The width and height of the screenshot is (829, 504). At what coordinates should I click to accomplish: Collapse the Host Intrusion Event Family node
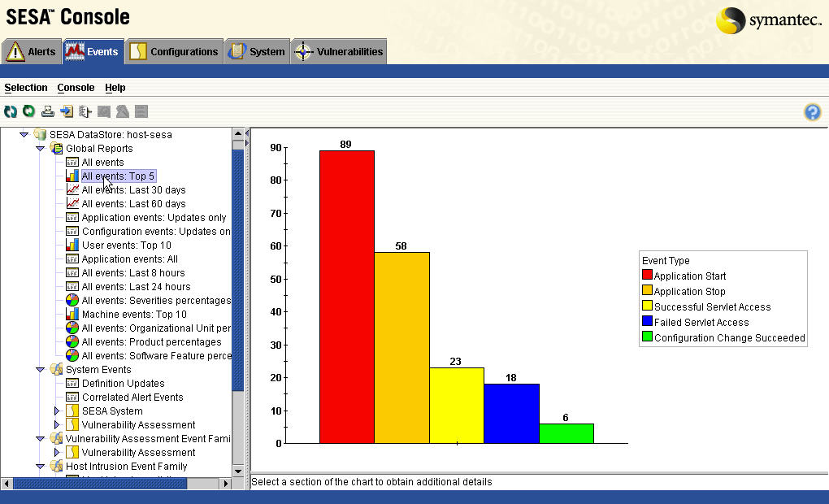40,467
